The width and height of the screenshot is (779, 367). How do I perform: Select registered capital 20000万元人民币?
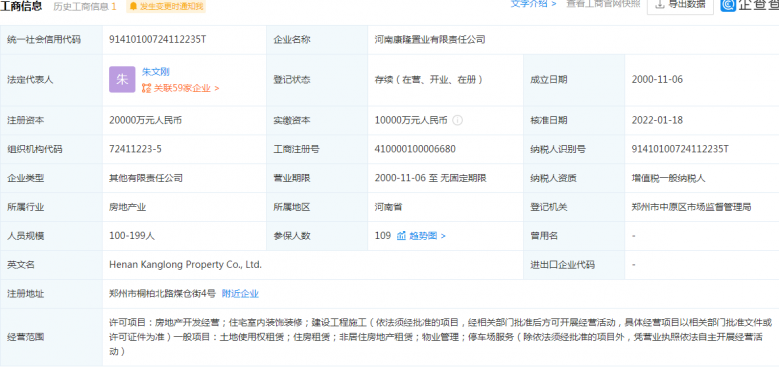(x=146, y=120)
